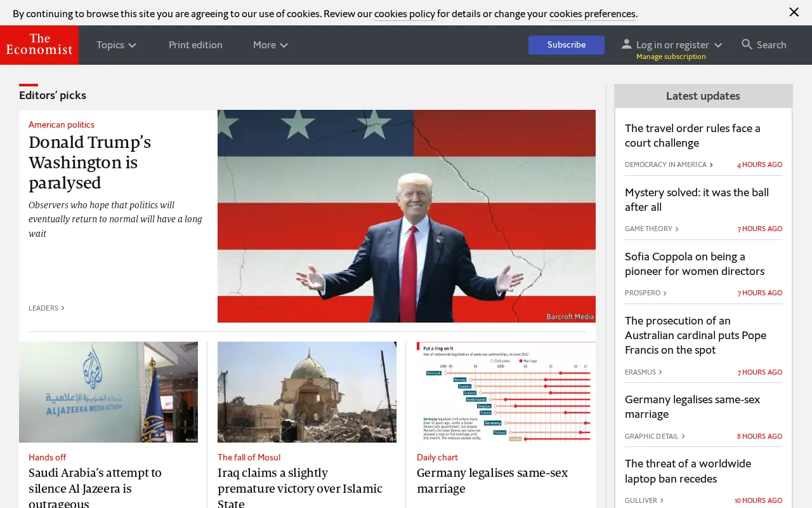This screenshot has width=812, height=508.
Task: Open the Daily chart label
Action: pos(437,457)
